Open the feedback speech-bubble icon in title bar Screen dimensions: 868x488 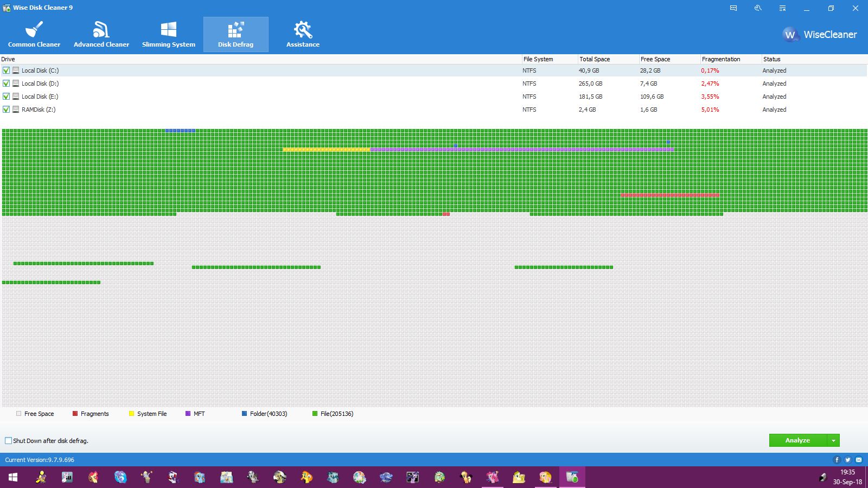pos(733,8)
